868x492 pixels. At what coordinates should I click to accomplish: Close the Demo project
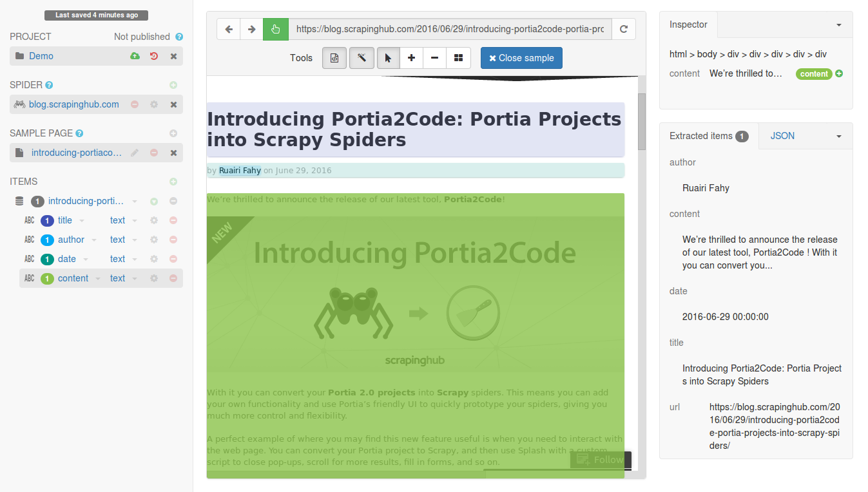173,56
